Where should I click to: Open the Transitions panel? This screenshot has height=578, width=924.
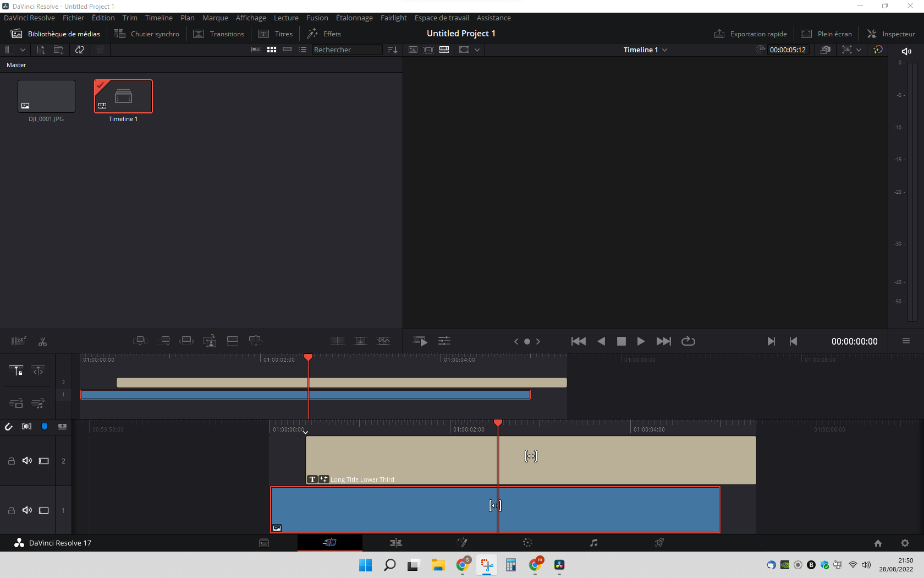tap(219, 34)
